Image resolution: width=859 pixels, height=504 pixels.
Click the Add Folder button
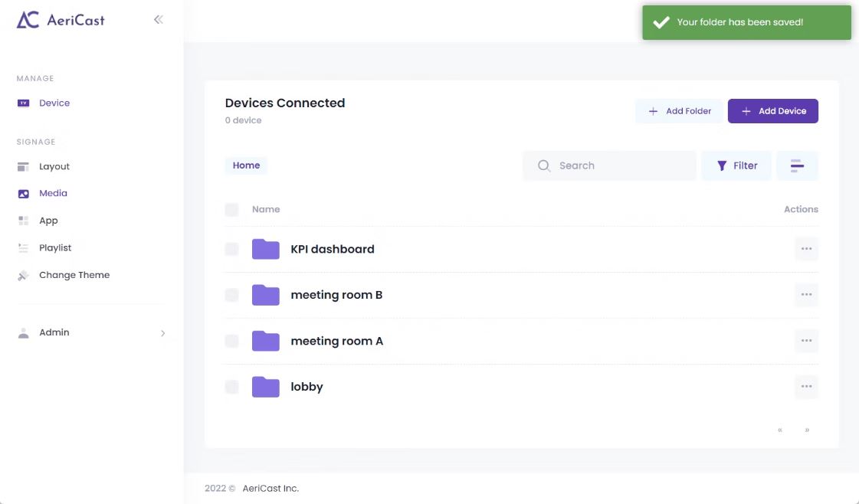679,111
